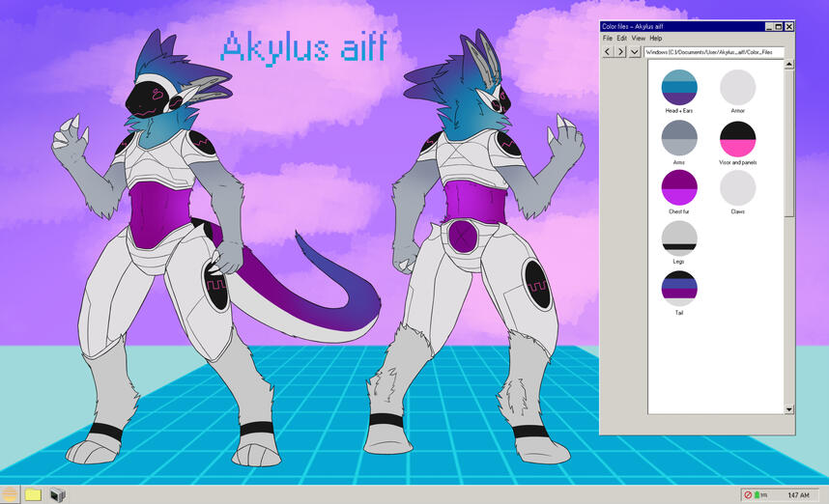Select the Armor color file
This screenshot has height=504, width=829.
[738, 88]
